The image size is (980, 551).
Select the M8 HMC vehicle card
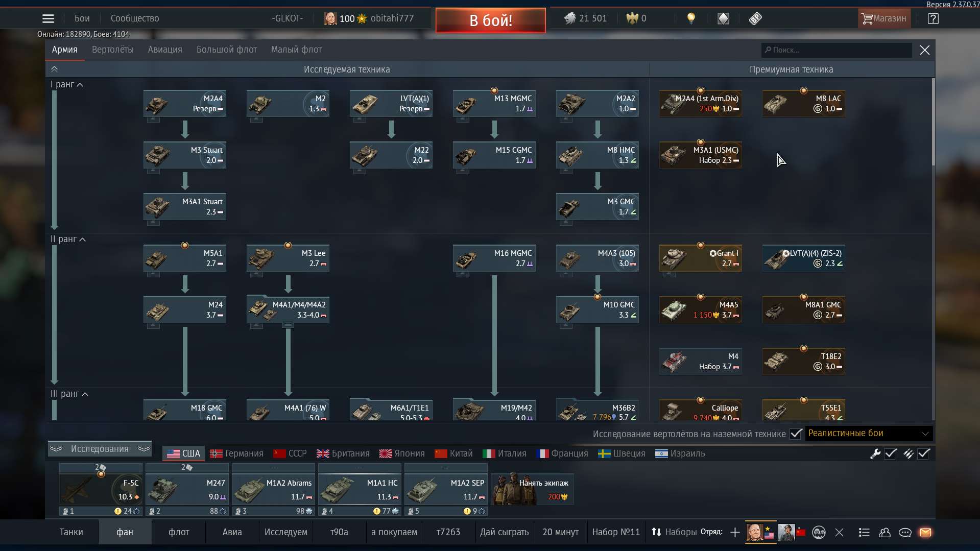point(597,155)
